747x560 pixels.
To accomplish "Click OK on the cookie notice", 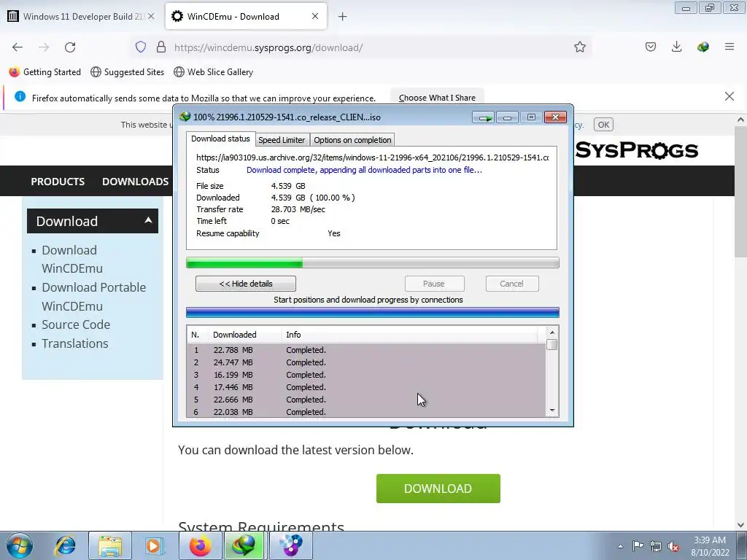I will pos(603,125).
